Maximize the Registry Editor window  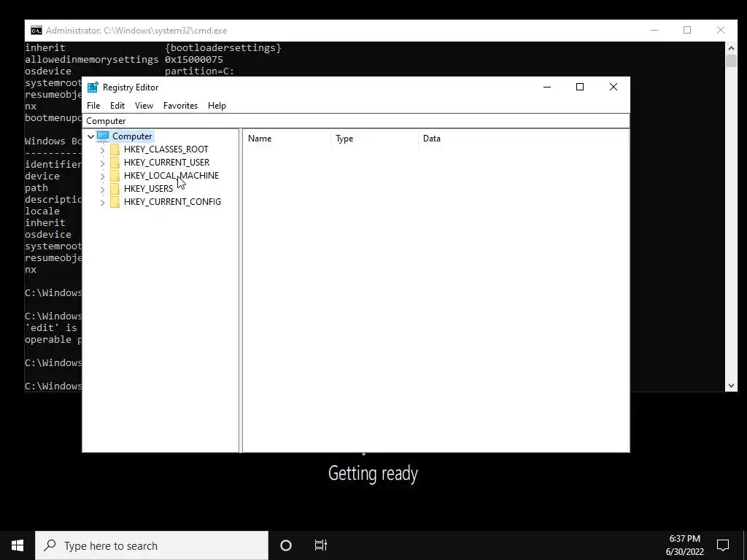[x=580, y=87]
